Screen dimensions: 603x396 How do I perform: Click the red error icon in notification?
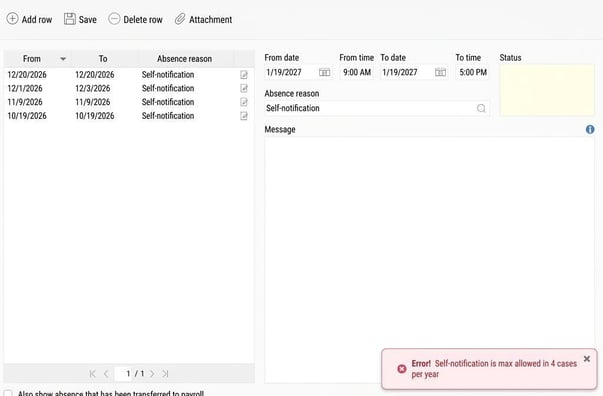pyautogui.click(x=401, y=369)
